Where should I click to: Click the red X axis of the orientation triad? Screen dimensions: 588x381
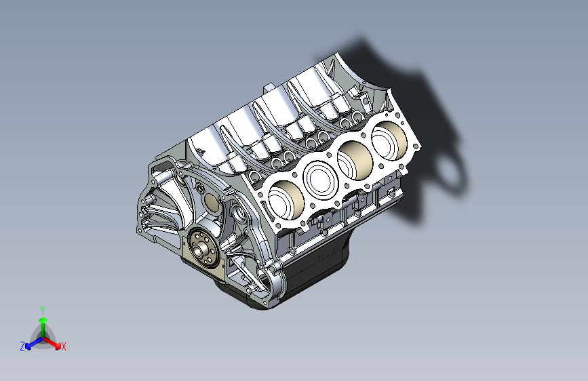pos(53,343)
